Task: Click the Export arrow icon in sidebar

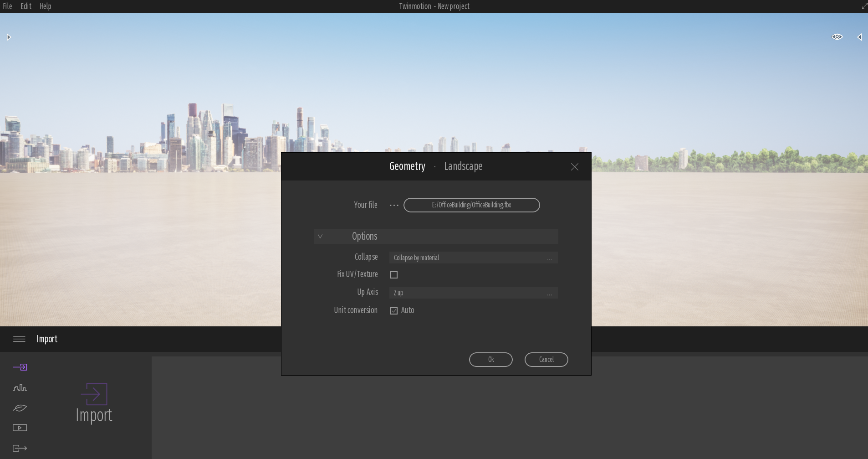Action: pos(20,448)
